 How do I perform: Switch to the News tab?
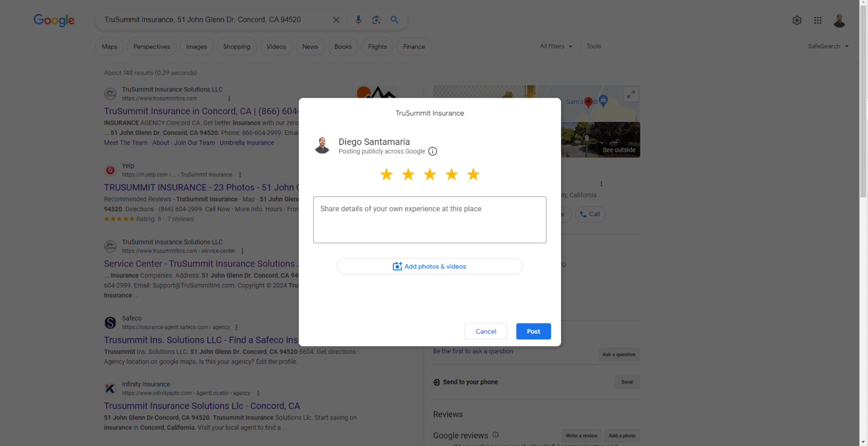310,47
